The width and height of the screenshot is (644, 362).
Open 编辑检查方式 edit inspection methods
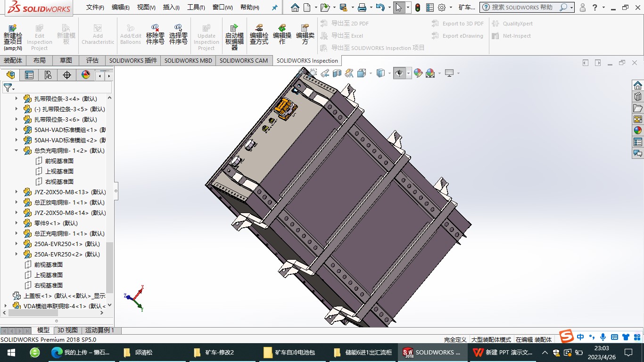pyautogui.click(x=259, y=34)
